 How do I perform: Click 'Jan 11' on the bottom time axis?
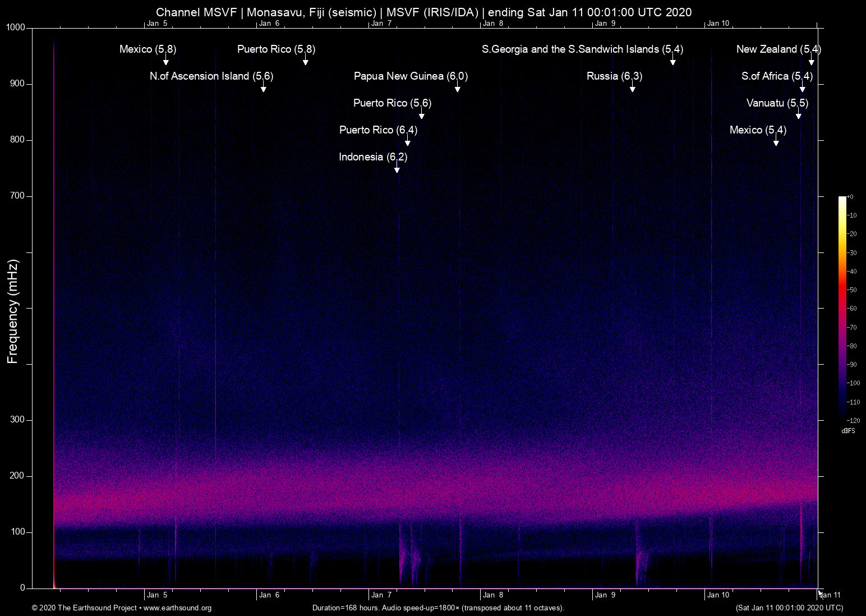pos(830,595)
